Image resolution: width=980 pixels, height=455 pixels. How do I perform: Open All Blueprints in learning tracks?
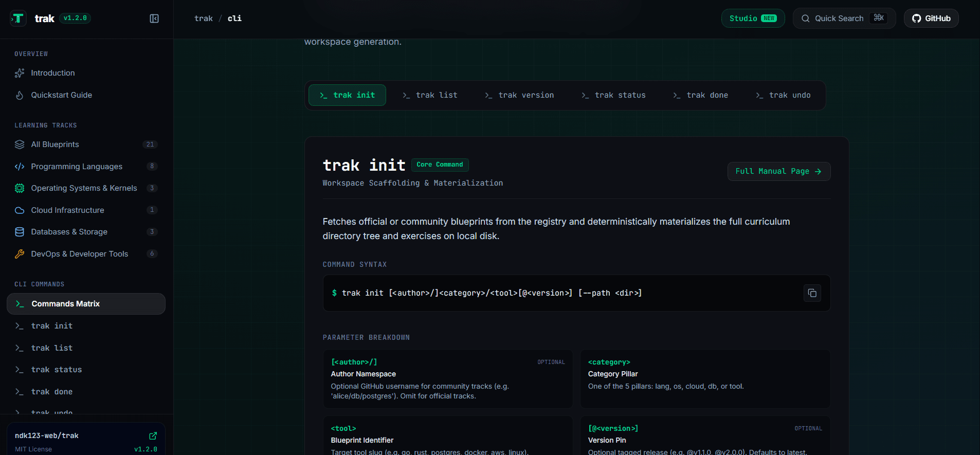(86, 144)
